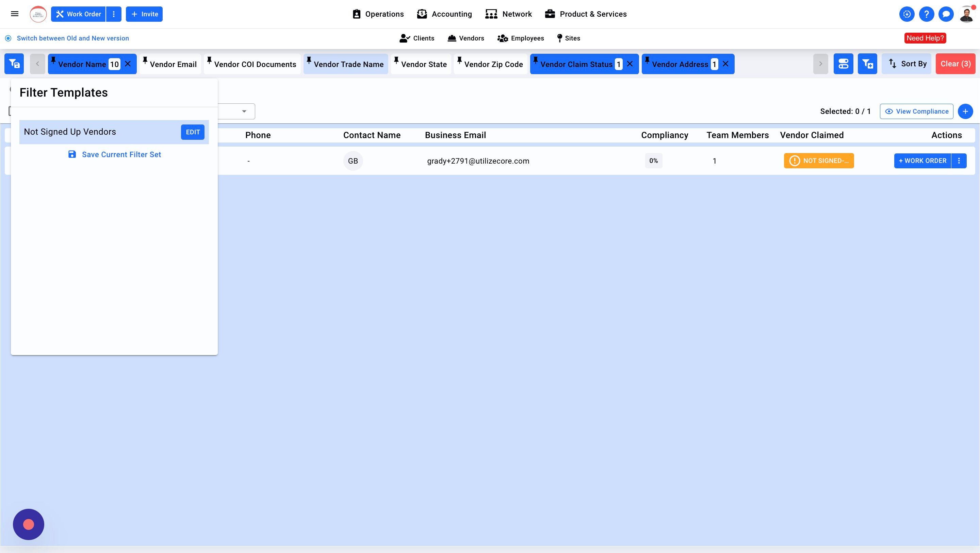980x553 pixels.
Task: Open the hamburger main menu
Action: [14, 14]
